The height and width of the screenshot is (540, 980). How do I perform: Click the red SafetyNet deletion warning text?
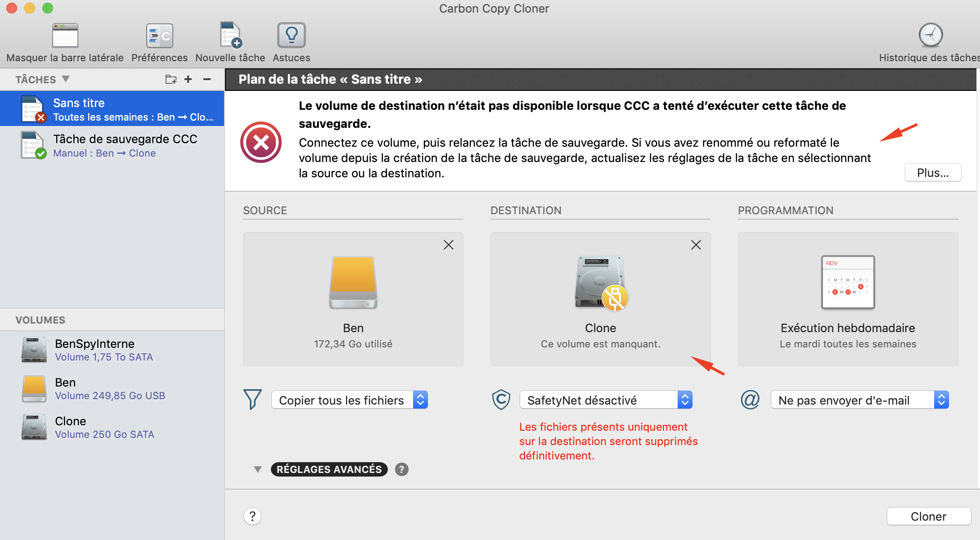pyautogui.click(x=608, y=441)
